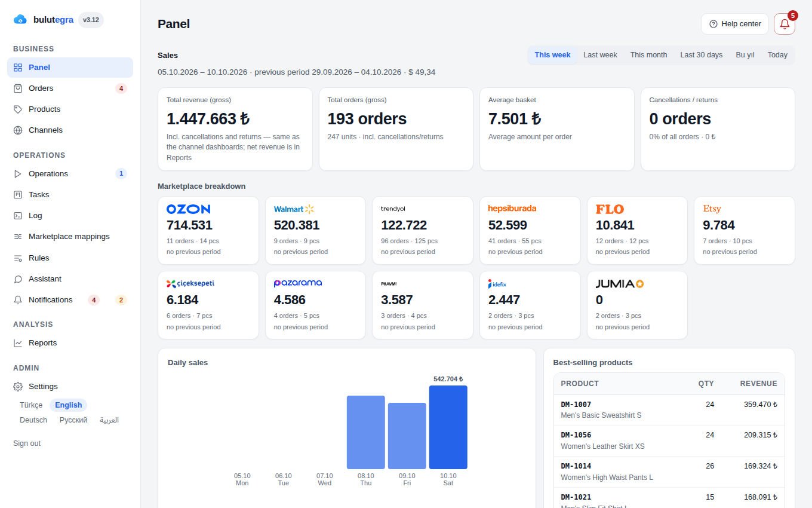Open Rules using its list icon
Viewport: 812px width, 508px height.
tap(18, 258)
